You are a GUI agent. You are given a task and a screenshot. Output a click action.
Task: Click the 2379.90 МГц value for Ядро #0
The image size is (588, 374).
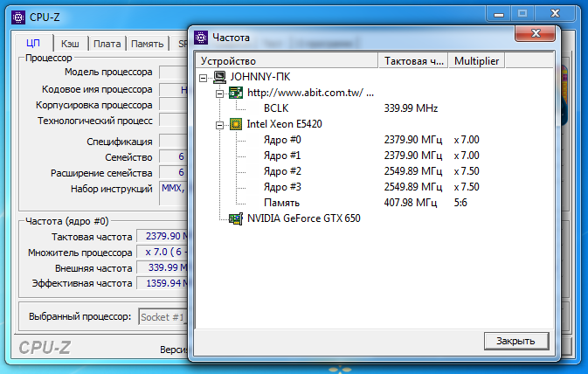(x=413, y=140)
